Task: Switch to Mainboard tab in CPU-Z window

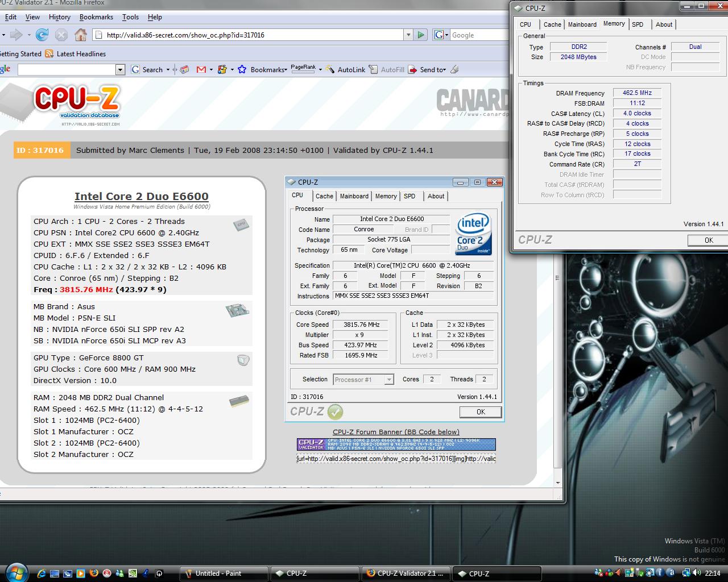Action: click(x=582, y=24)
